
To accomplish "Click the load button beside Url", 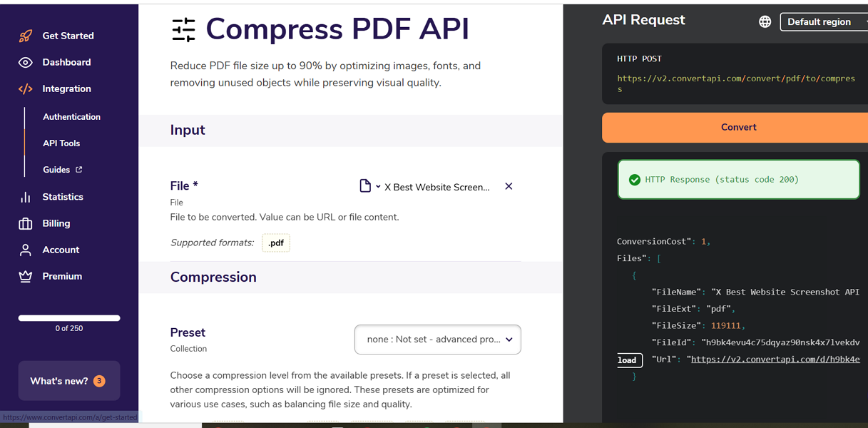I will pyautogui.click(x=627, y=360).
